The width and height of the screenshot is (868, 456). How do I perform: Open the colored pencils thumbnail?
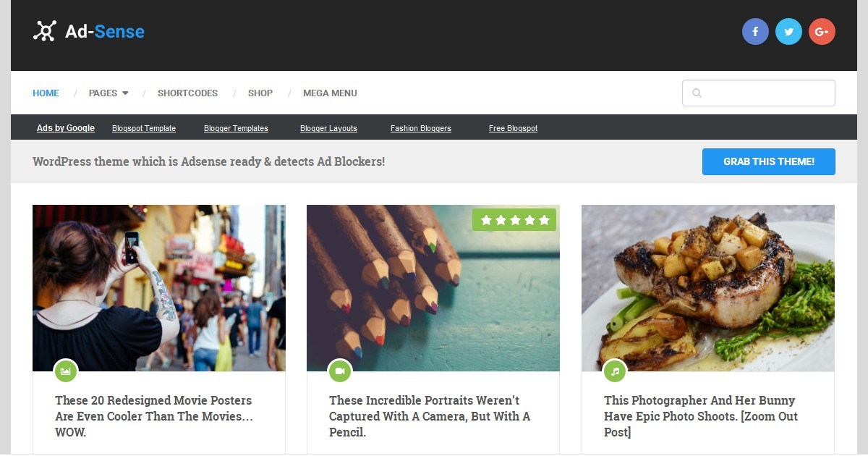click(x=433, y=288)
